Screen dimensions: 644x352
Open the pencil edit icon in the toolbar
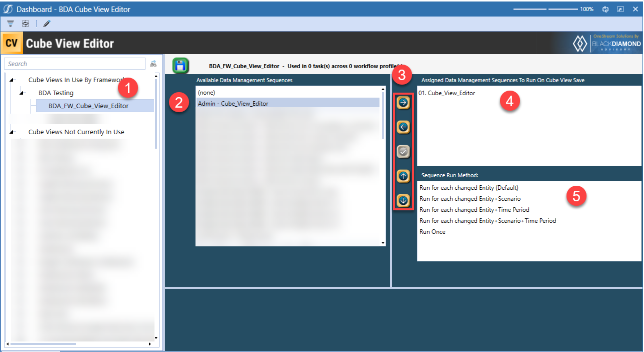[46, 23]
